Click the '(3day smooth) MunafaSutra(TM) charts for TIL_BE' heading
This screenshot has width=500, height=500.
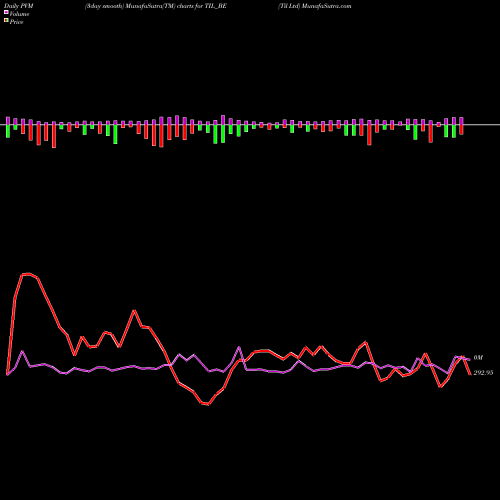click(x=156, y=6)
